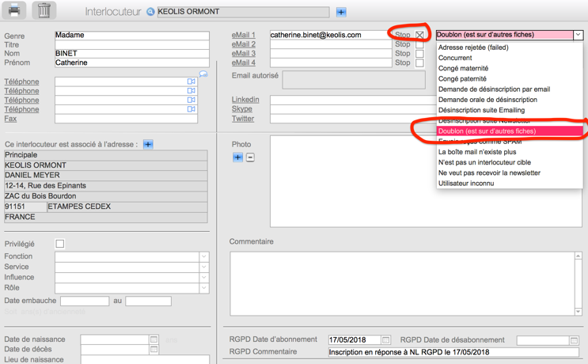Click the printer icon in the toolbar
Viewport: 588px width, 364px height.
[x=14, y=11]
